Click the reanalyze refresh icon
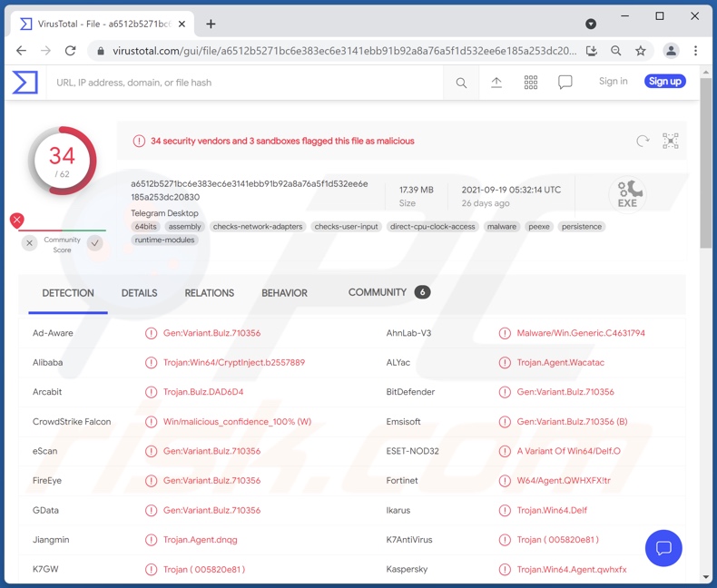This screenshot has width=717, height=588. [643, 141]
